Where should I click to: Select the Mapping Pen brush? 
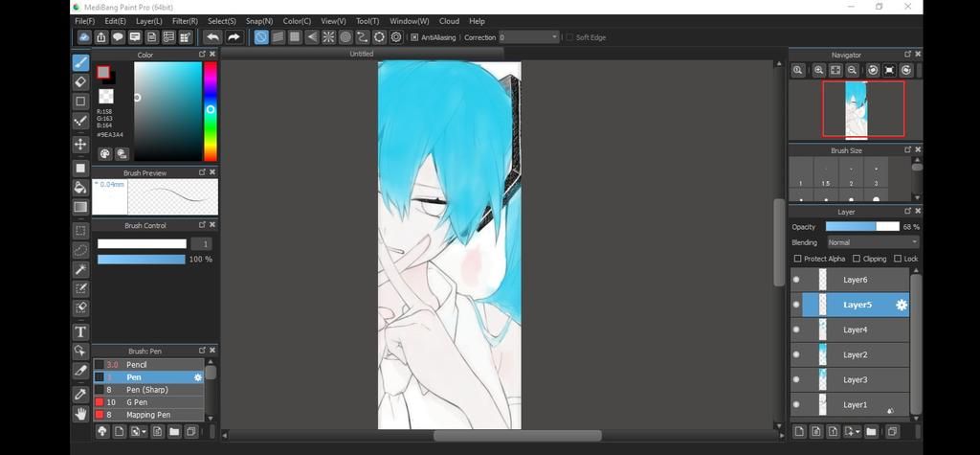[148, 415]
